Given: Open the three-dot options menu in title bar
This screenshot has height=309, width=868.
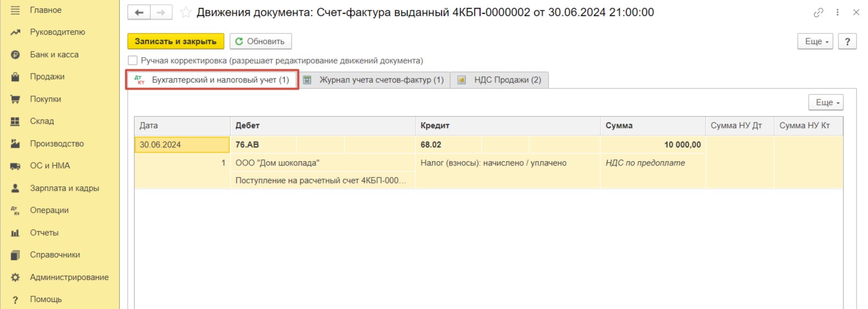Looking at the screenshot, I should 838,12.
